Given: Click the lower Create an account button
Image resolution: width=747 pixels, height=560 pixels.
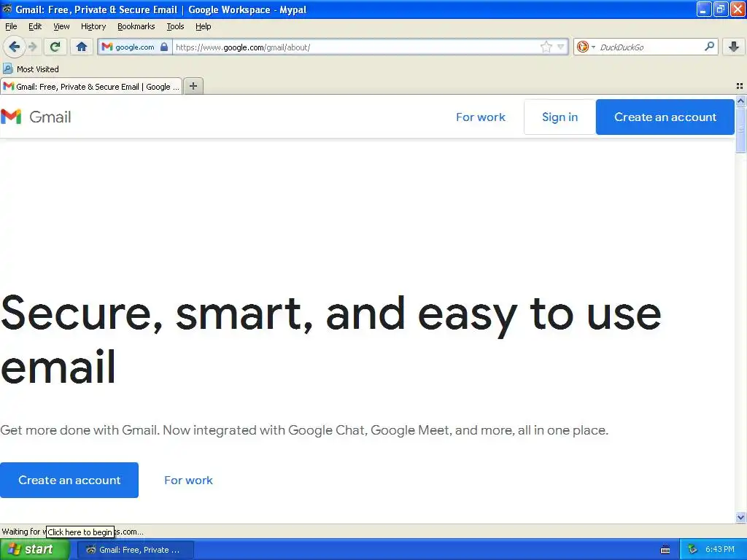Looking at the screenshot, I should point(69,480).
